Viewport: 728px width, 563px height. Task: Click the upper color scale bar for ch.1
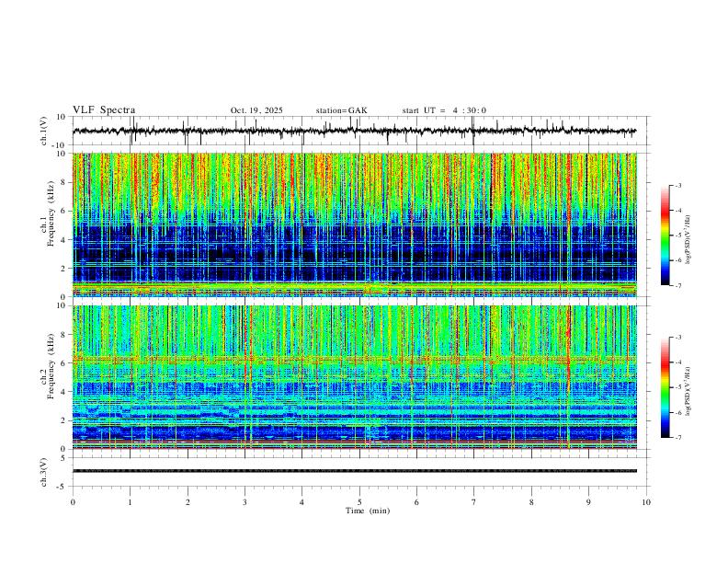point(665,236)
